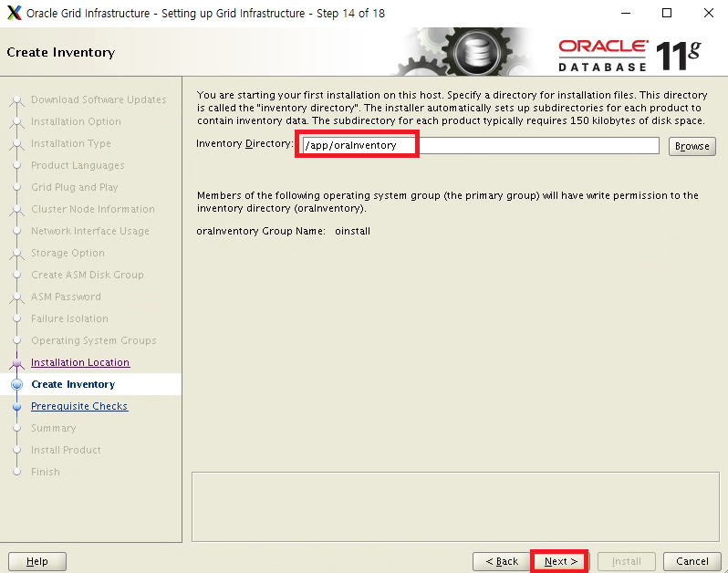Viewport: 728px width, 573px height.
Task: Click the Installation Type step
Action: pos(71,143)
